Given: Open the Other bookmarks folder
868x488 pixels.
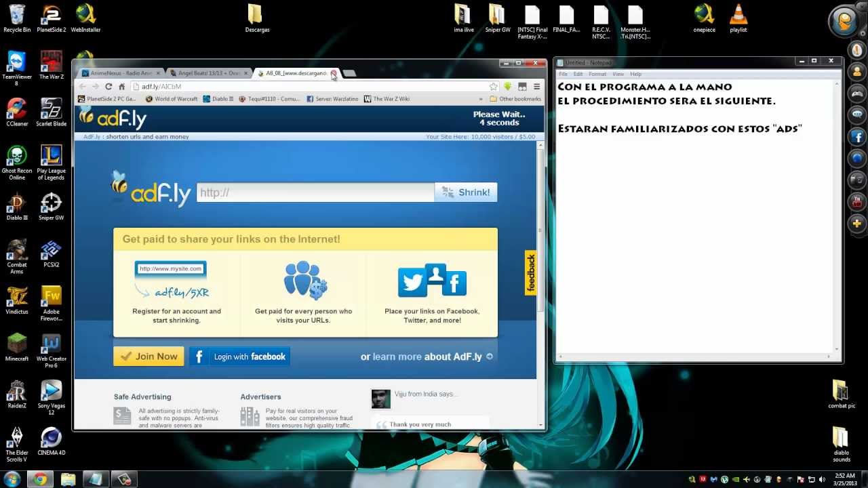Looking at the screenshot, I should point(515,99).
